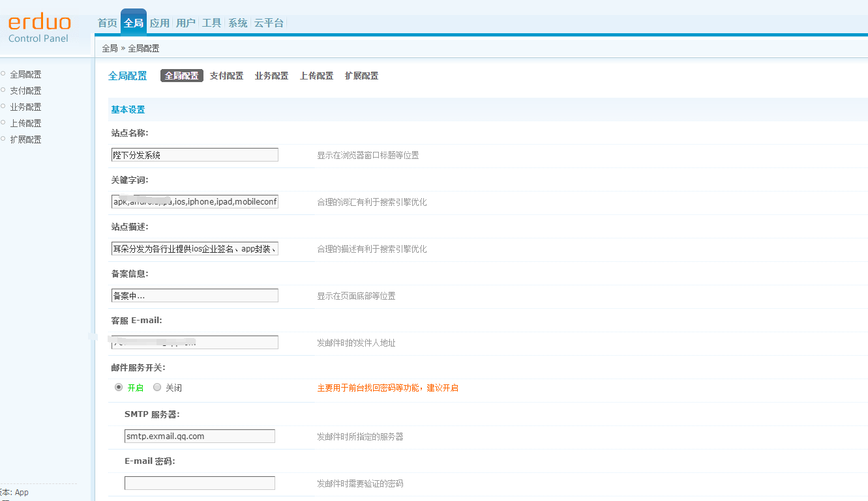
Task: Select the 云平台 navigation tab
Action: coord(269,23)
